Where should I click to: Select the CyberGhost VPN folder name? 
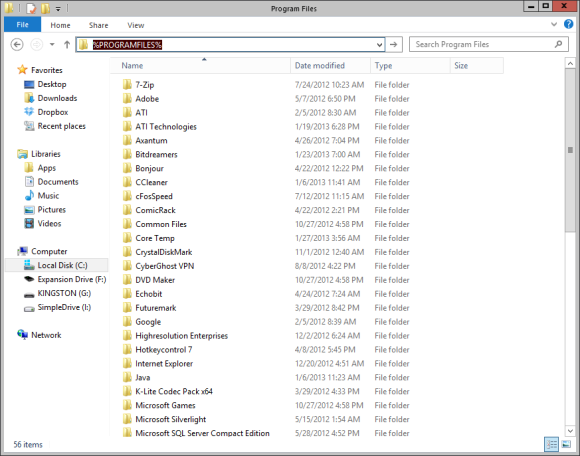[x=165, y=266]
